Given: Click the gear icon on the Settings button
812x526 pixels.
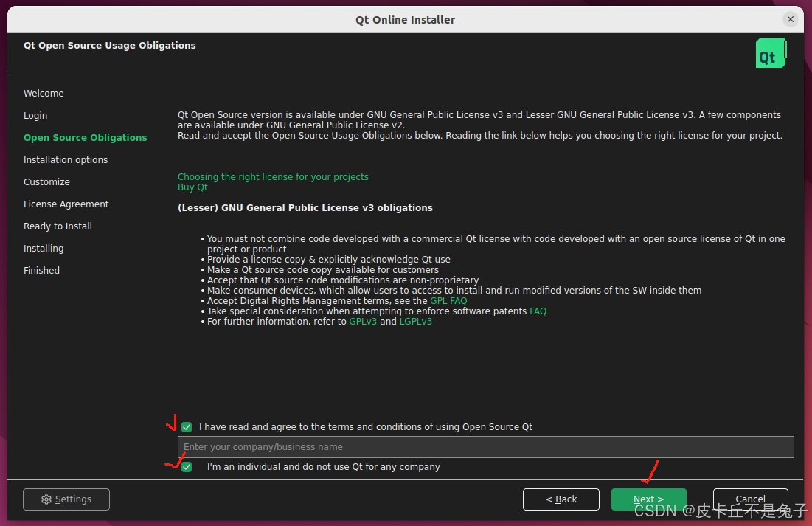Looking at the screenshot, I should pos(46,499).
